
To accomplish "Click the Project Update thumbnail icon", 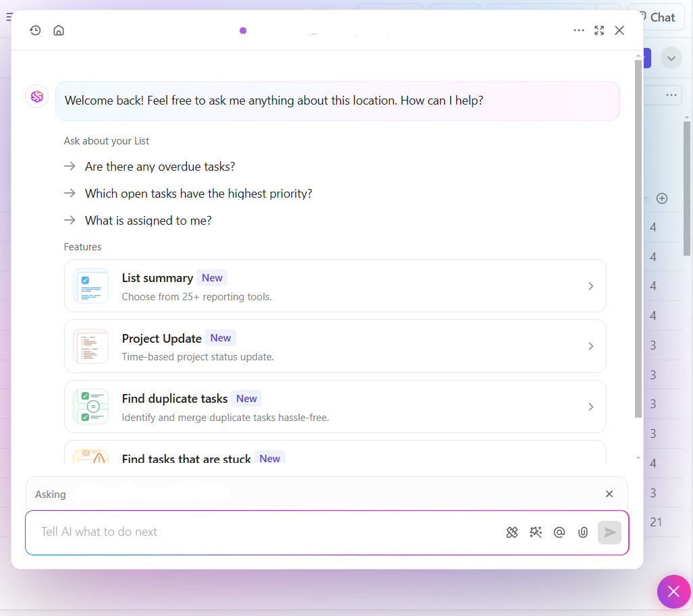I will (x=90, y=346).
